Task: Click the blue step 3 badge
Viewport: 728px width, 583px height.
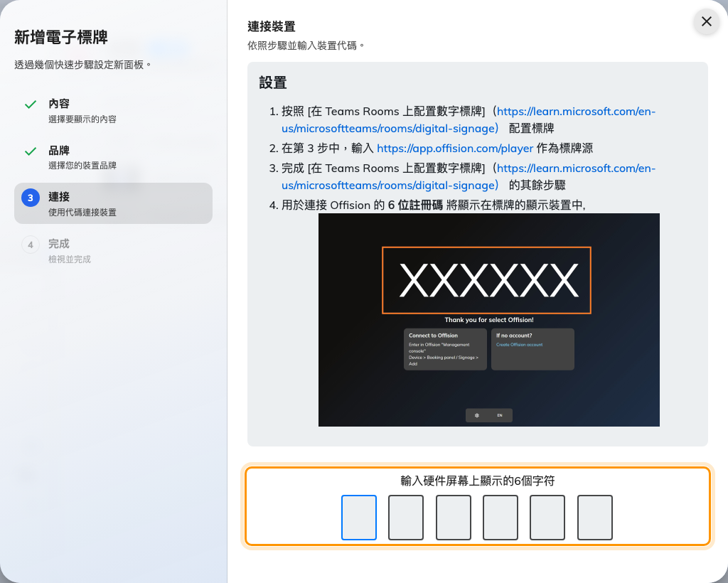Action: (x=31, y=198)
